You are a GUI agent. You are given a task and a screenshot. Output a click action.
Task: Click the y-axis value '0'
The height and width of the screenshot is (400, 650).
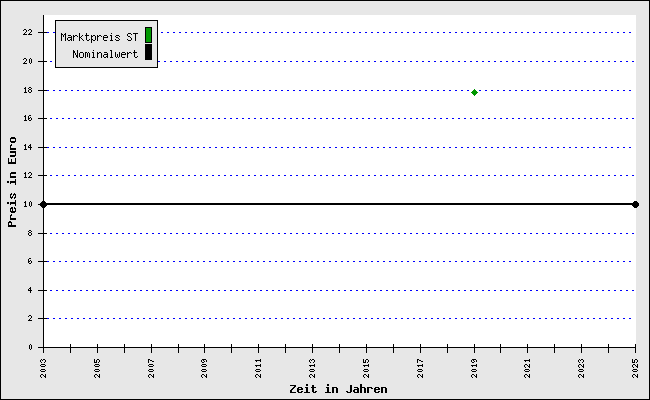click(30, 347)
